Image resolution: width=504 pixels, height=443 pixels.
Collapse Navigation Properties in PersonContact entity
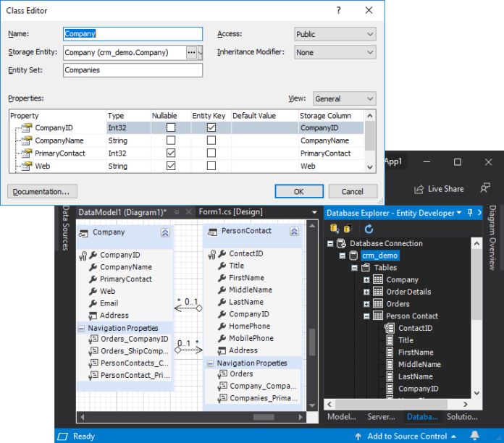(210, 363)
